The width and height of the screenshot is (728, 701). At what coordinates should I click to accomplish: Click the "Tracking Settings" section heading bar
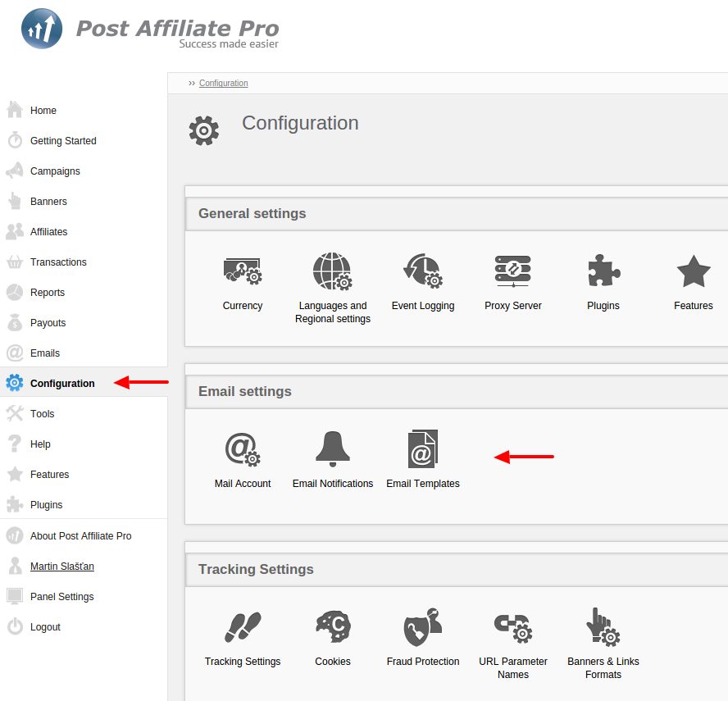457,569
